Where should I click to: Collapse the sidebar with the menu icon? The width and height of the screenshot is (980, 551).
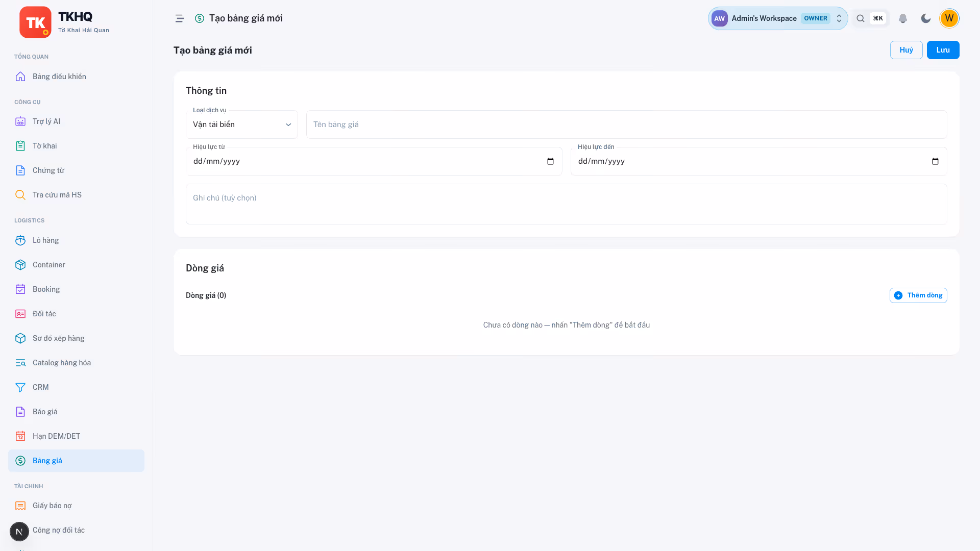tap(179, 18)
